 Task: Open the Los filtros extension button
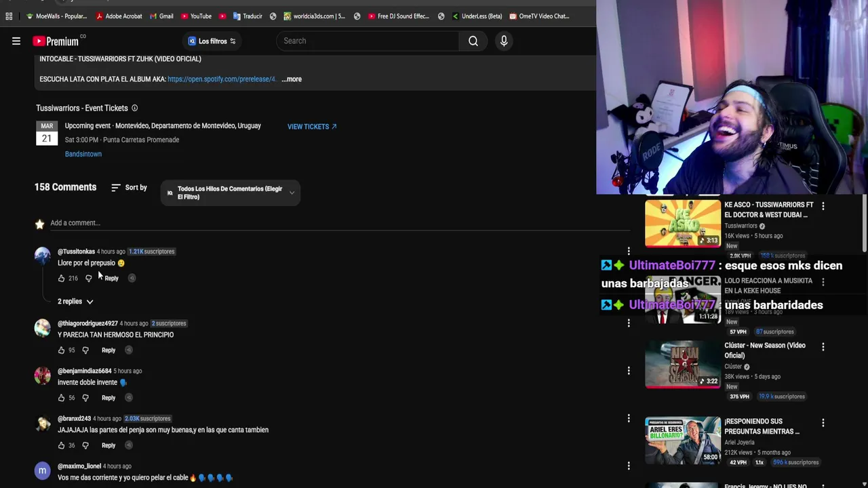point(212,41)
